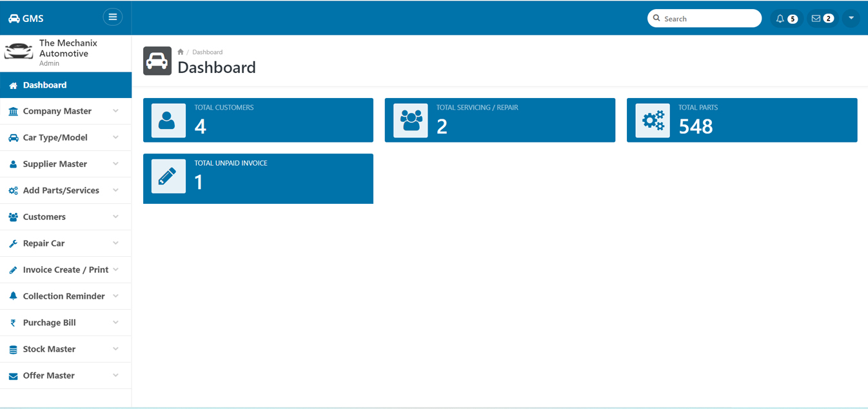Screen dimensions: 868x409
Task: Expand the Repair Car chevron
Action: pos(115,243)
